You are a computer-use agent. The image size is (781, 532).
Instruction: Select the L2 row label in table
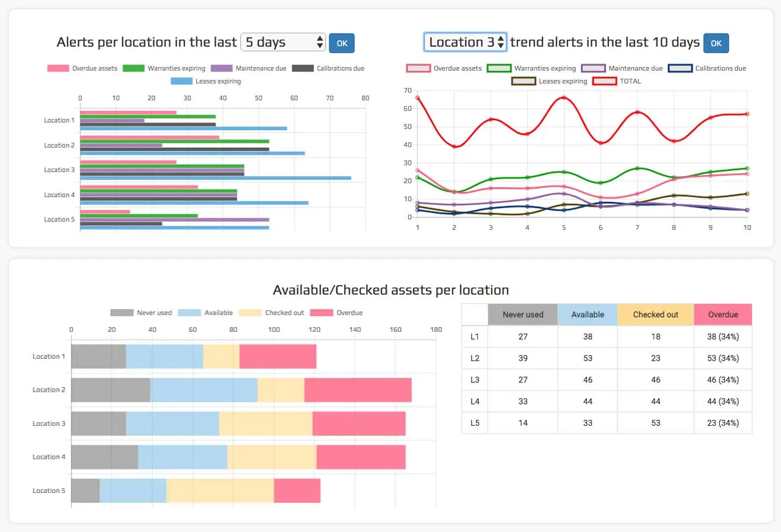[475, 358]
